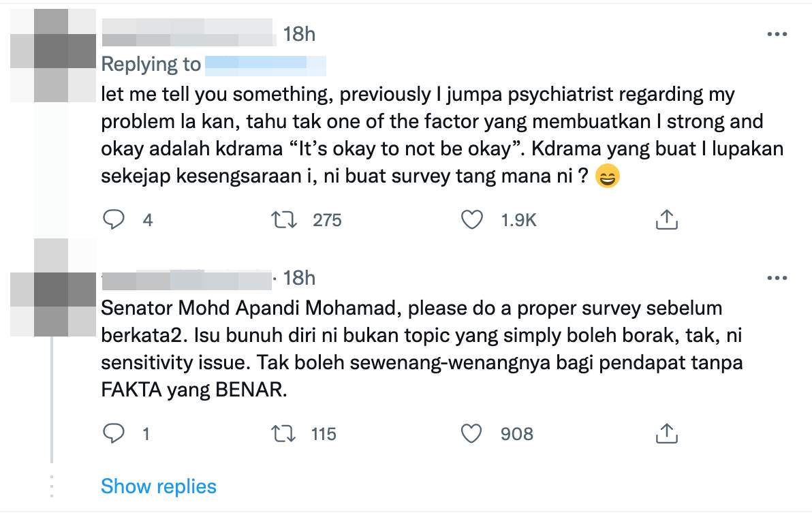Open second tweet's 18h timestamp
Image resolution: width=812 pixels, height=515 pixels.
tap(299, 278)
